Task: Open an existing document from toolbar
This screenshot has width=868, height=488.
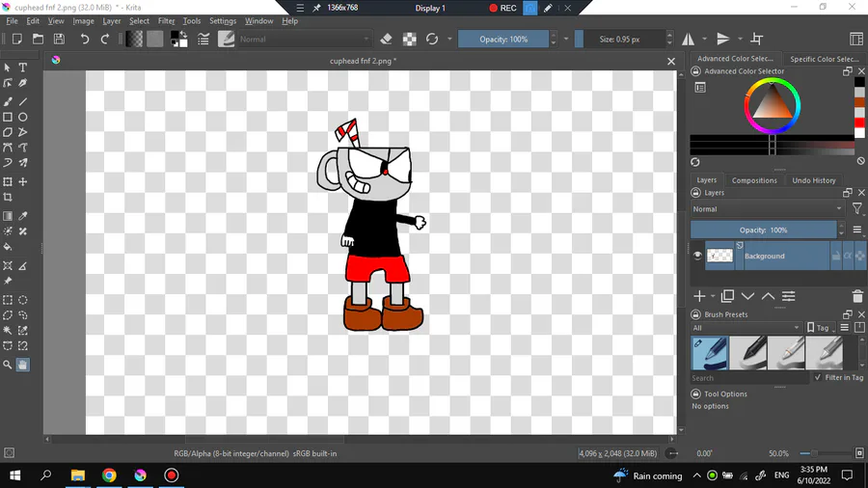Action: pyautogui.click(x=38, y=40)
